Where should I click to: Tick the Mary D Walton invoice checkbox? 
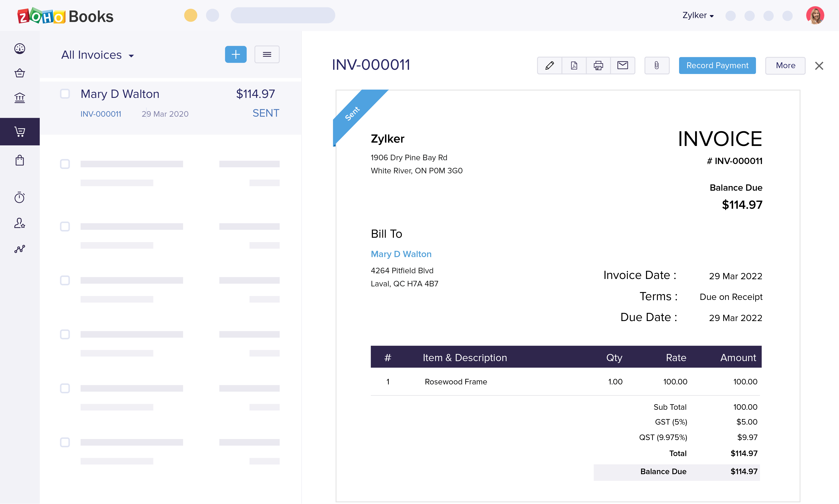(x=65, y=94)
